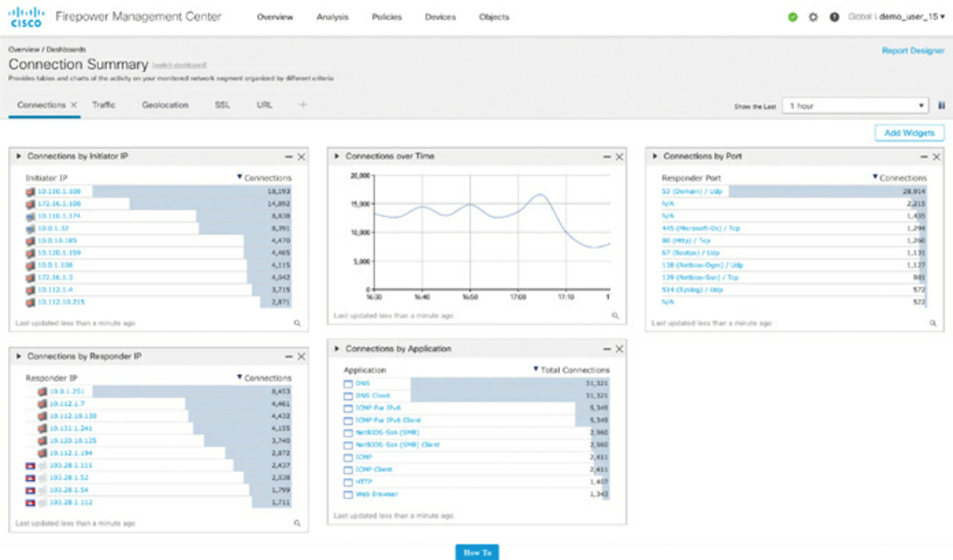The width and height of the screenshot is (953, 560).
Task: Switch to the SSL tab
Action: click(222, 104)
